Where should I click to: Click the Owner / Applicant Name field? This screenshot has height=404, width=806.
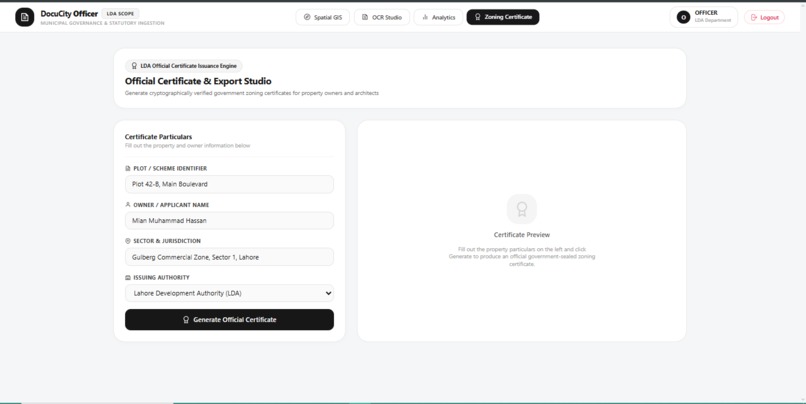(x=229, y=221)
